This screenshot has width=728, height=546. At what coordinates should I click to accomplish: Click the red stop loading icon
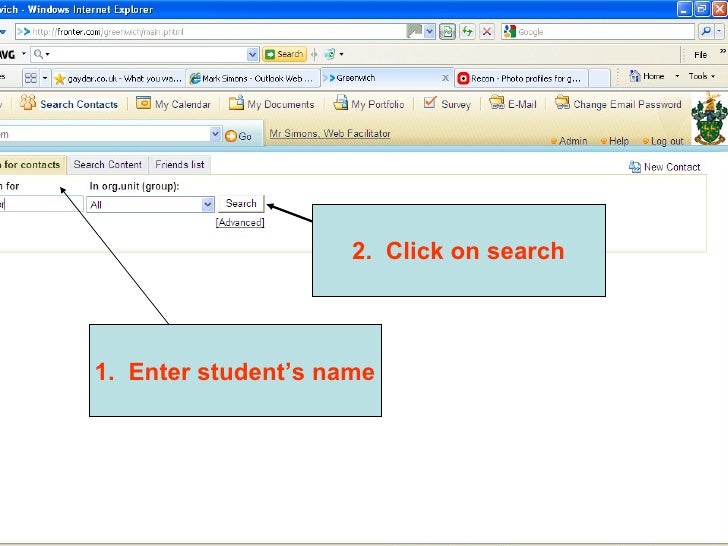[x=487, y=32]
